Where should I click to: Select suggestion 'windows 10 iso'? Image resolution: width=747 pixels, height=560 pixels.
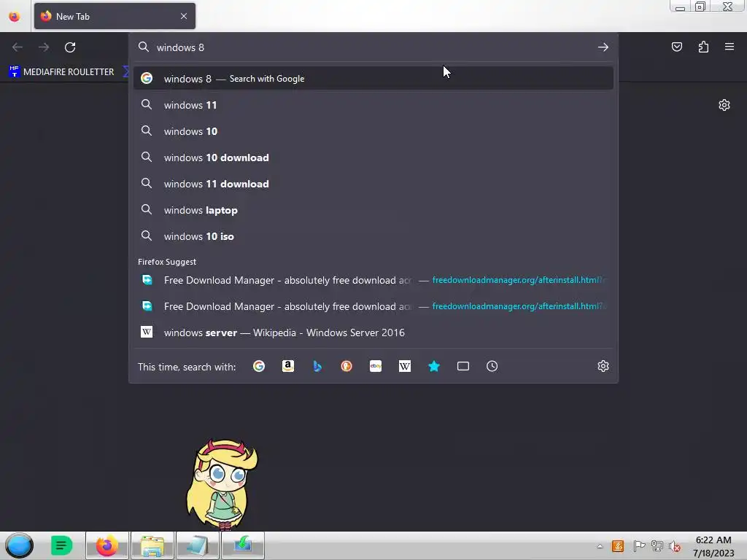click(373, 236)
